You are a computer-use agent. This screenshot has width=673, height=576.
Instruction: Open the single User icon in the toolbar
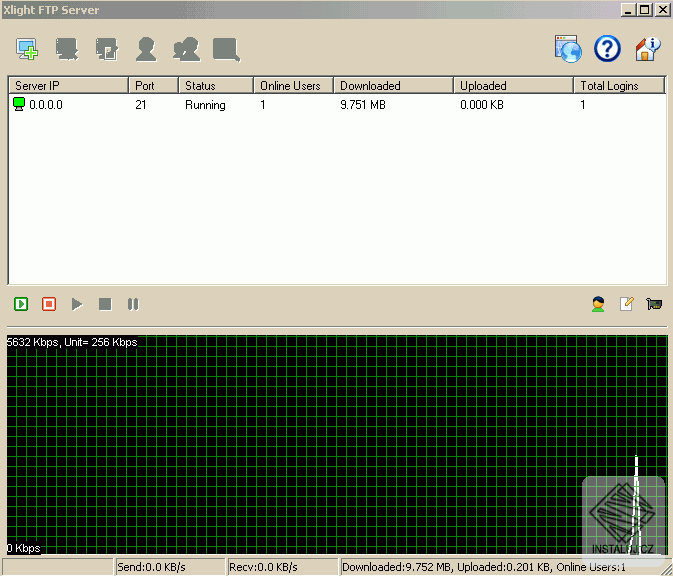[146, 49]
